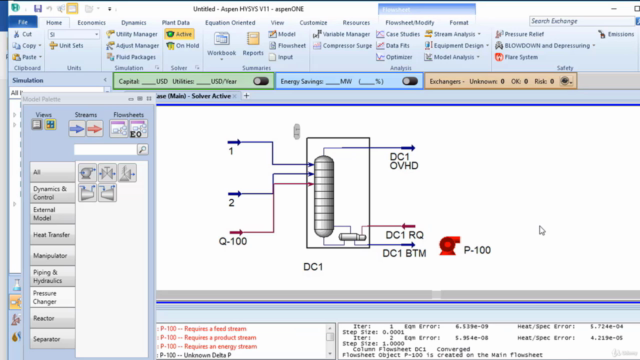
Task: Select the pump icon in Model Palette
Action: point(87,173)
